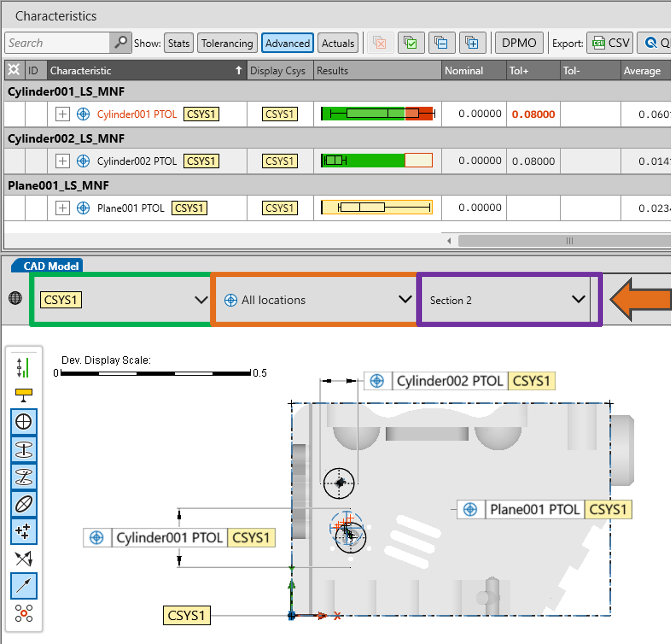
Task: Toggle the single arrow vector display
Action: point(24,585)
